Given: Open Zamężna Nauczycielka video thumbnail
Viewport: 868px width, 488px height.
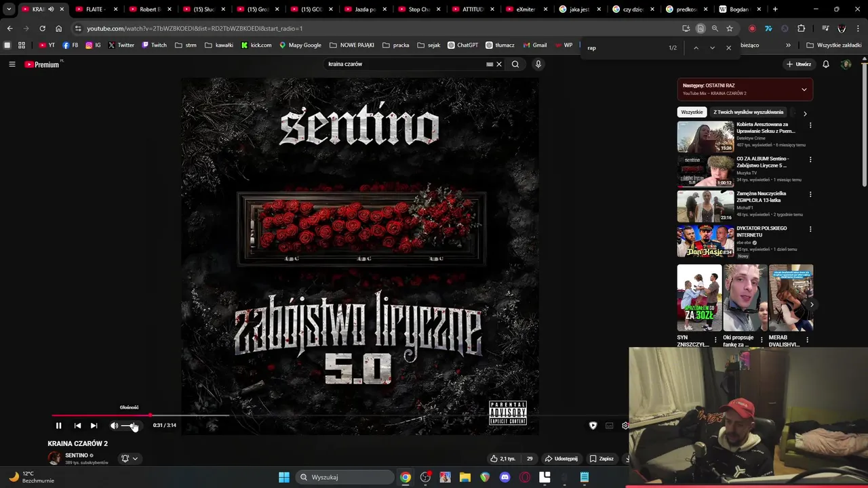Looking at the screenshot, I should point(705,205).
